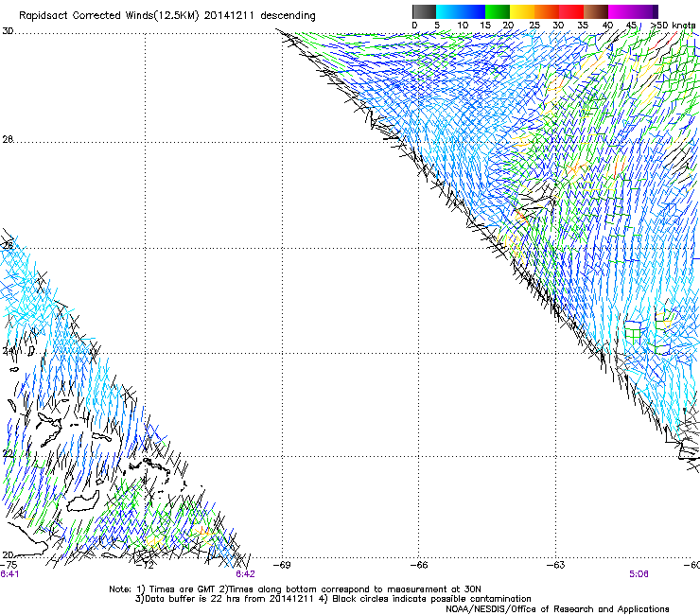Image resolution: width=700 pixels, height=615 pixels.
Task: Click the '26' latitude axis label
Action: coord(8,246)
